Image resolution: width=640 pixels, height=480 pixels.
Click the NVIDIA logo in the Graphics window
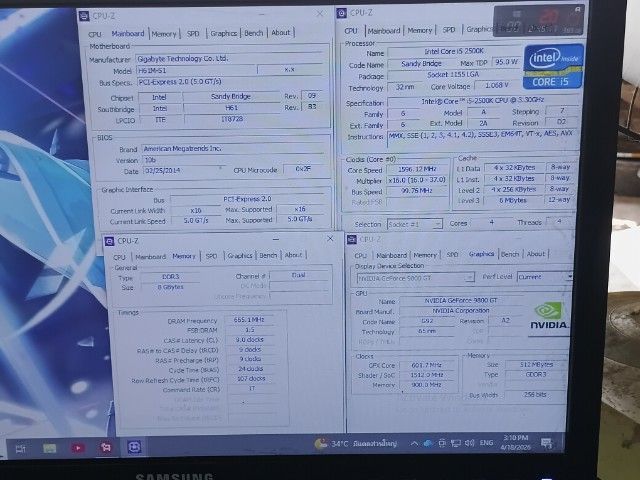coord(548,316)
